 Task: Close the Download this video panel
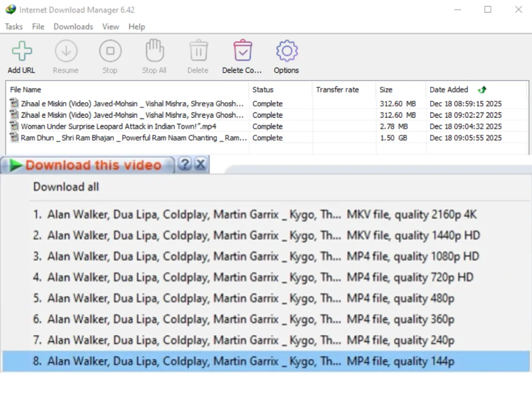(201, 164)
